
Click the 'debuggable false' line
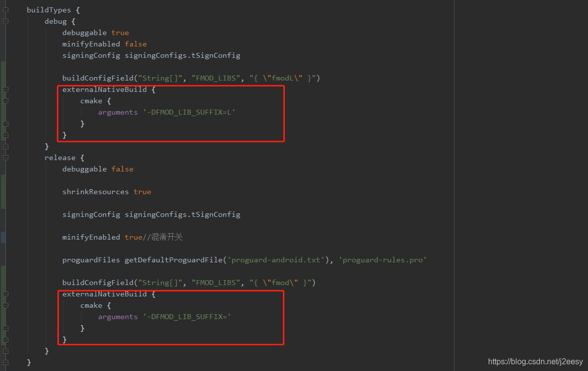98,169
